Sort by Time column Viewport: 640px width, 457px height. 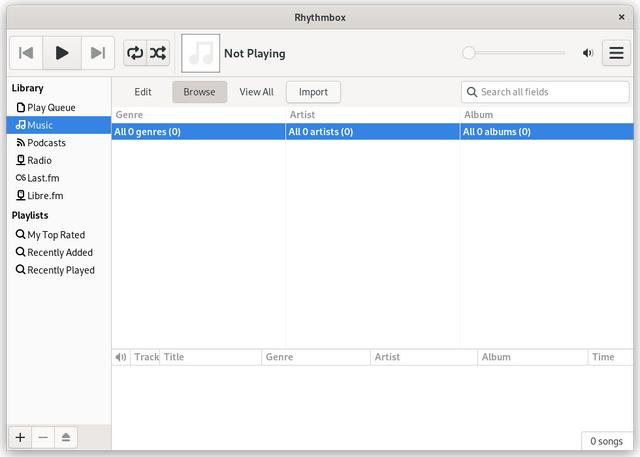click(x=611, y=357)
